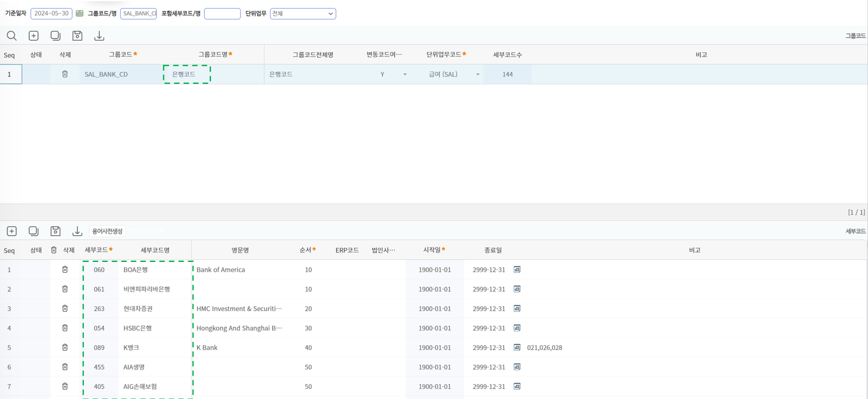The height and width of the screenshot is (399, 868).
Task: Copy the selected group code row
Action: pyautogui.click(x=55, y=36)
